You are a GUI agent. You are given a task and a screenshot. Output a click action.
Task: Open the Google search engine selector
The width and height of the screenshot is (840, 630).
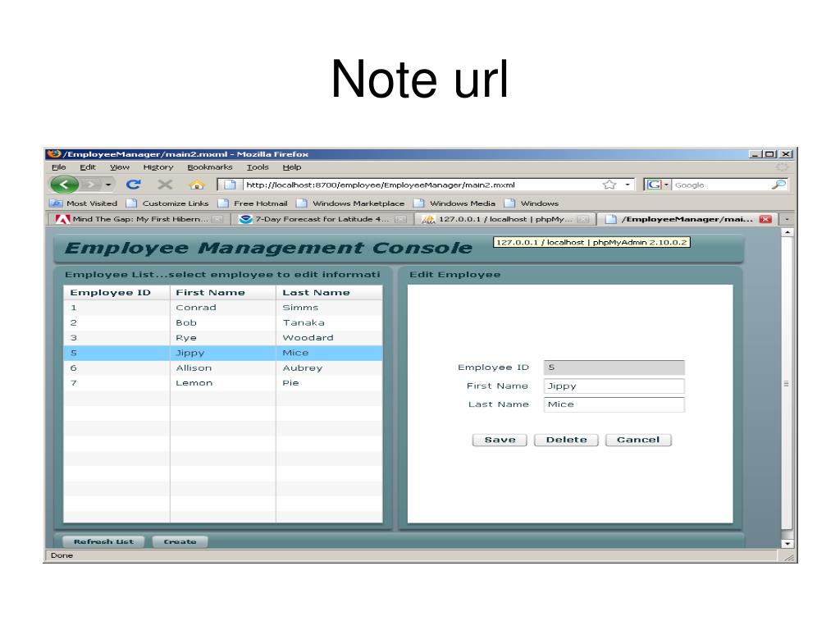tap(658, 185)
